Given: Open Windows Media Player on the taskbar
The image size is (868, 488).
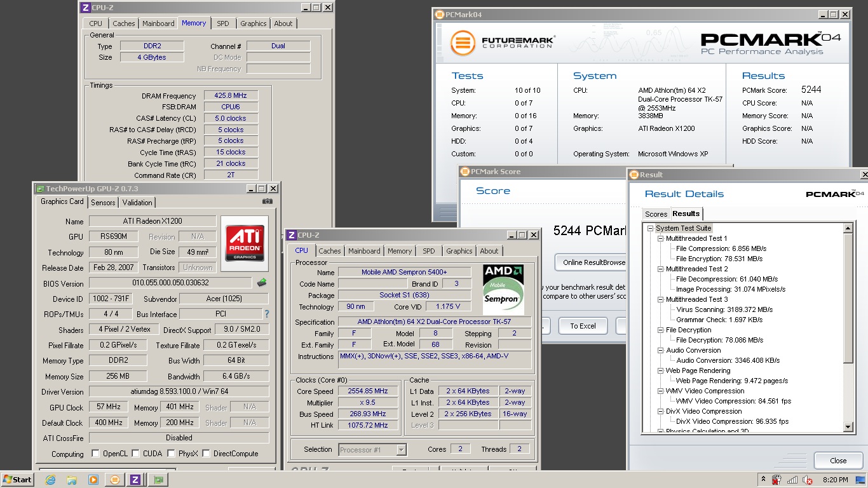Looking at the screenshot, I should (93, 480).
